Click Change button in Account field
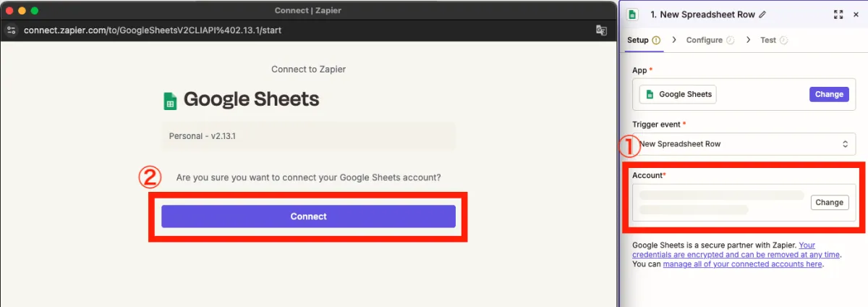The width and height of the screenshot is (868, 307). pyautogui.click(x=829, y=202)
